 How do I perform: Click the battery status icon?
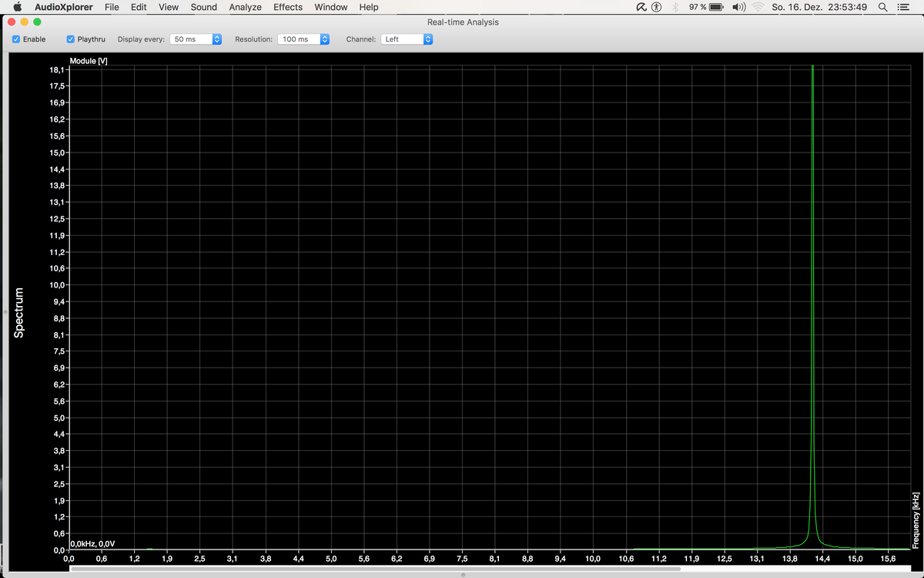tap(716, 7)
